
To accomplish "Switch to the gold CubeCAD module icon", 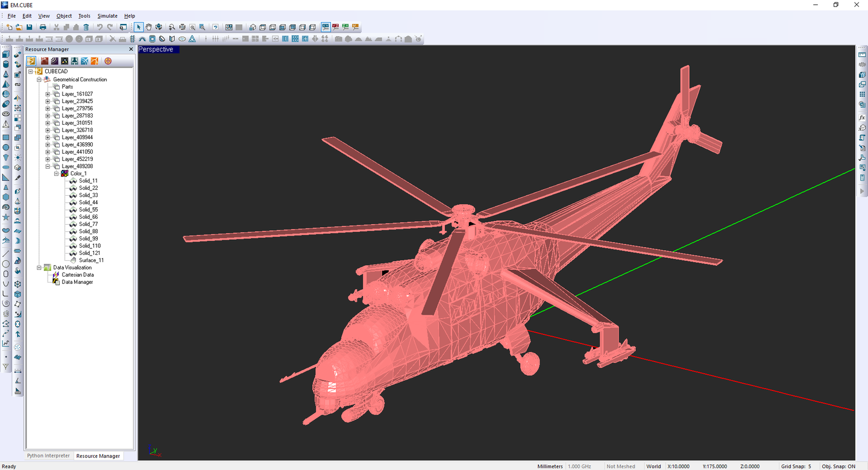I will click(x=31, y=61).
